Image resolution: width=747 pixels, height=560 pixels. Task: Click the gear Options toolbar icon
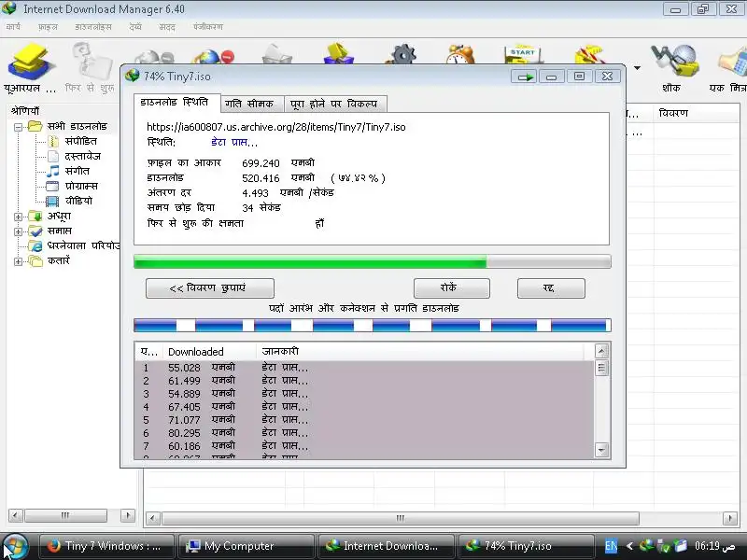click(403, 53)
